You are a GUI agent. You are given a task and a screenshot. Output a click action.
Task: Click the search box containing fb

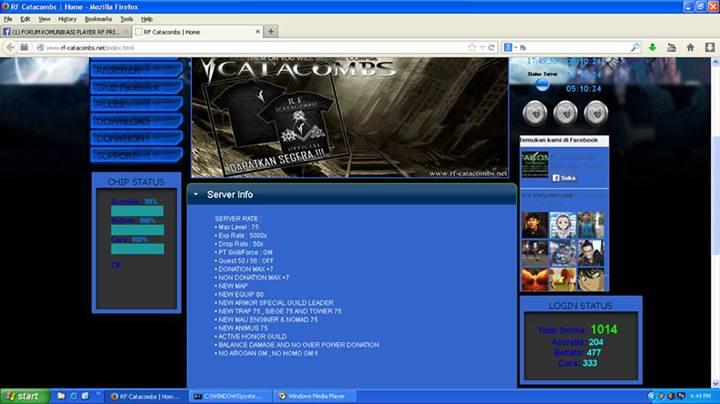pyautogui.click(x=574, y=47)
